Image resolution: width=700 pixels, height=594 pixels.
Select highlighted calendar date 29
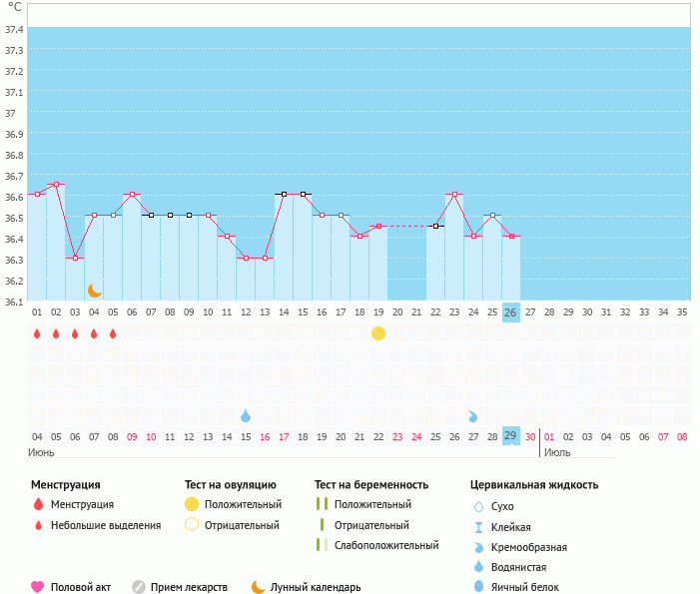510,436
